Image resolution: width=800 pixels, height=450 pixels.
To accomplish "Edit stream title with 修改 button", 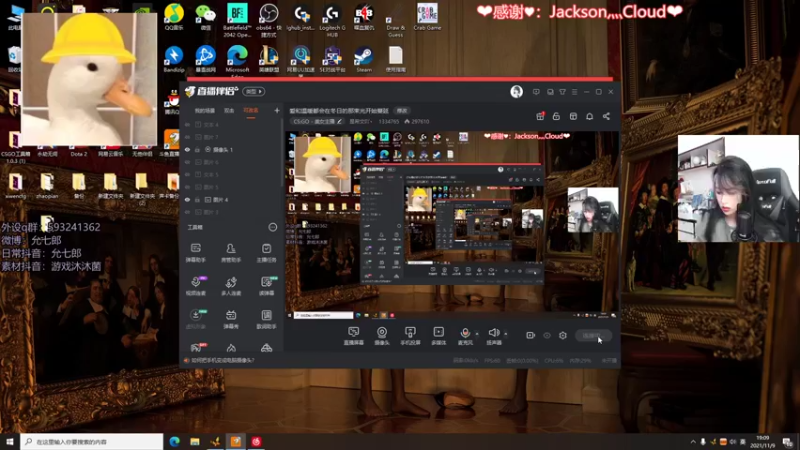I will [x=402, y=110].
